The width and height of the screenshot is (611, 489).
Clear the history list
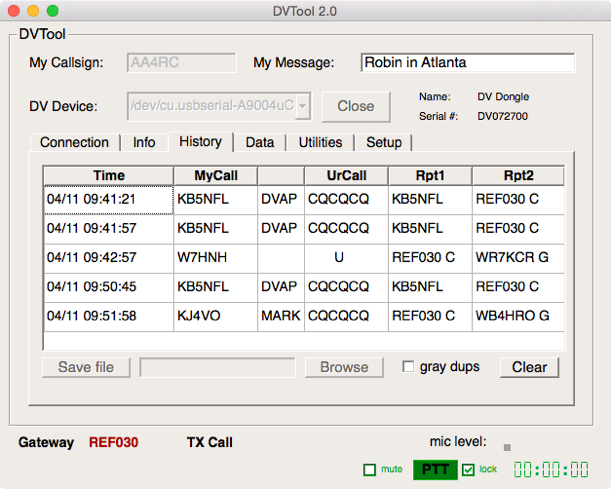529,367
